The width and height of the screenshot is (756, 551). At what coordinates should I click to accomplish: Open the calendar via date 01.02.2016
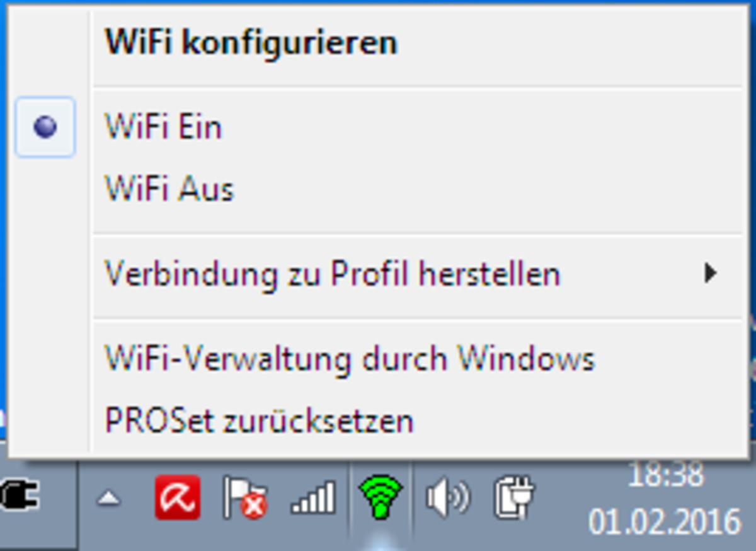pyautogui.click(x=664, y=521)
